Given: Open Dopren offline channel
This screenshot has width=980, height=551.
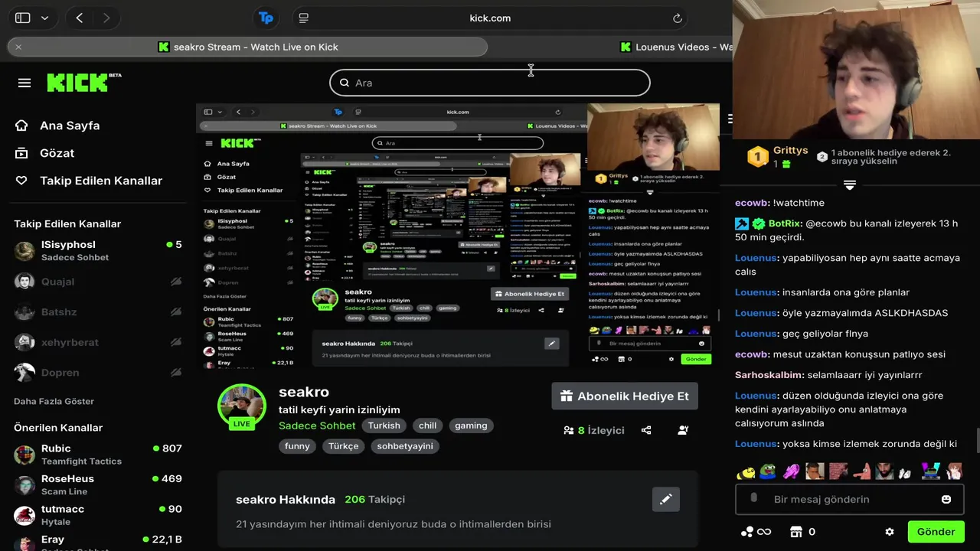Looking at the screenshot, I should 97,373.
